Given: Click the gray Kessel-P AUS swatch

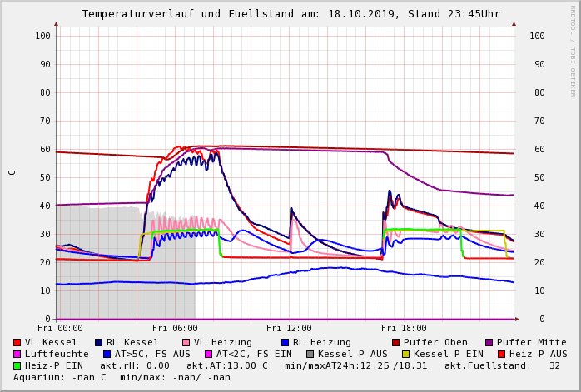Looking at the screenshot, I should (x=309, y=354).
